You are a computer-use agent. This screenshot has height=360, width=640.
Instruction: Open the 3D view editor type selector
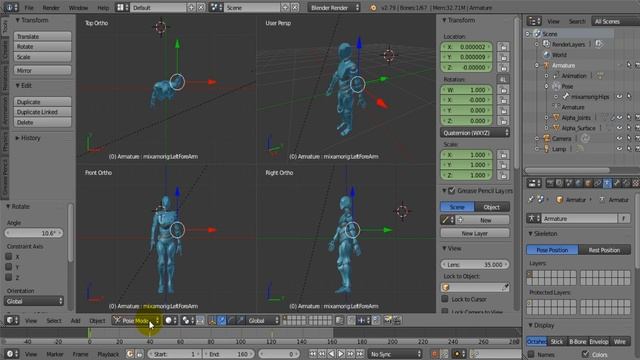pos(11,320)
